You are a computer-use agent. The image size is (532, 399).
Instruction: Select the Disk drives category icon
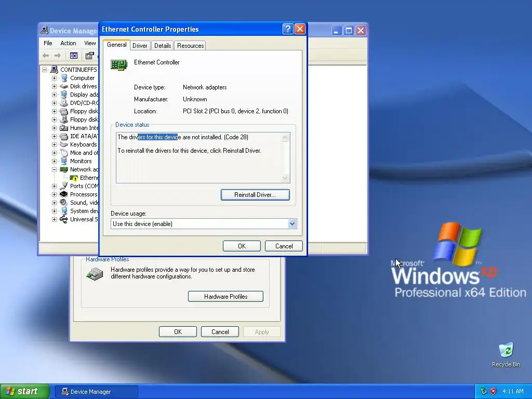(x=64, y=86)
